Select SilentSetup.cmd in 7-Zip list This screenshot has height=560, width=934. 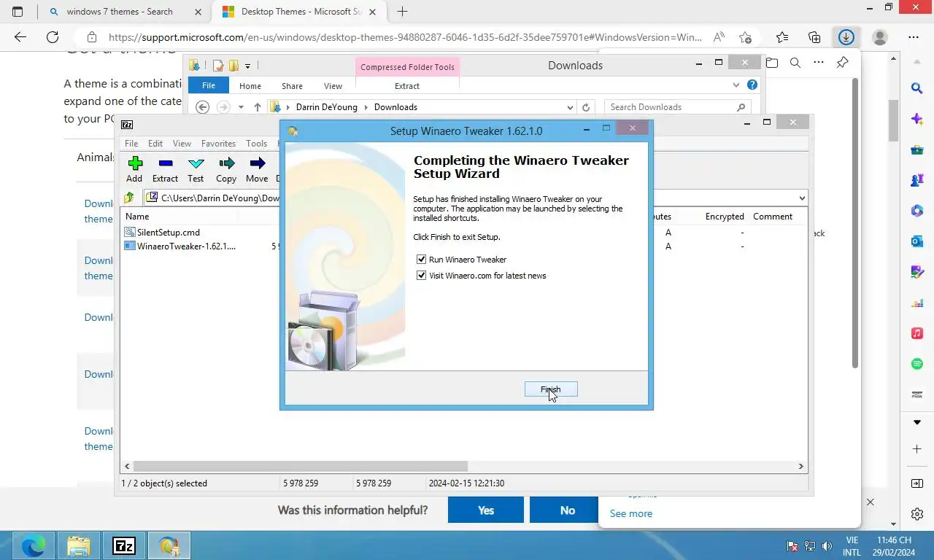click(x=168, y=233)
